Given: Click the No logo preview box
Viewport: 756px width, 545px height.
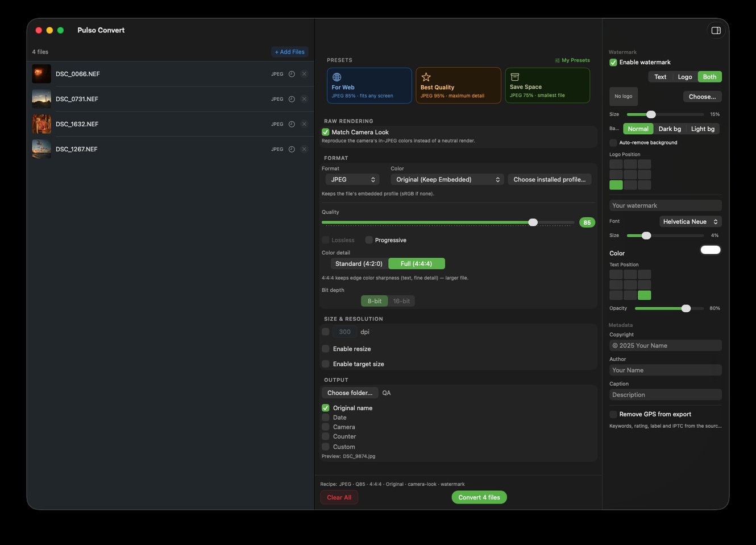Looking at the screenshot, I should 624,97.
